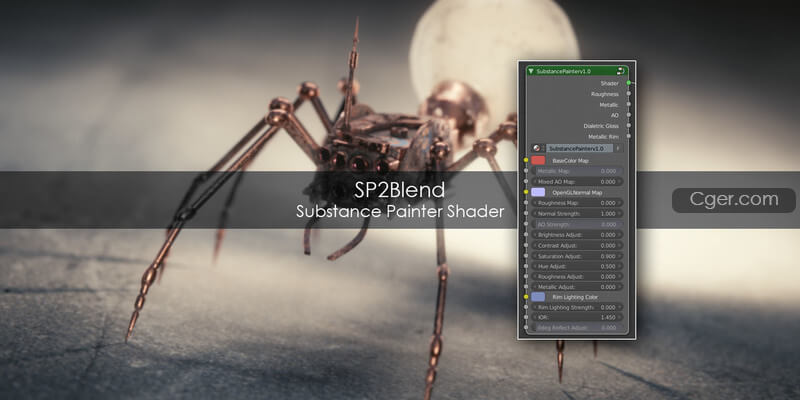Click the Hue Adjust input socket
The height and width of the screenshot is (400, 800).
tap(526, 266)
